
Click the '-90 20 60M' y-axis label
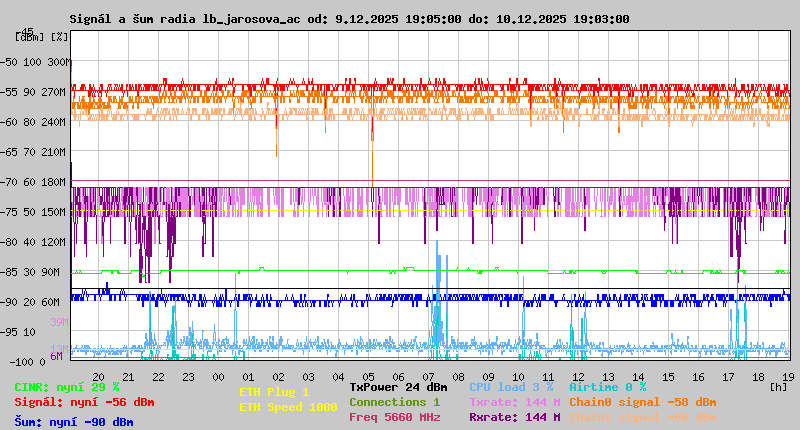[x=30, y=302]
